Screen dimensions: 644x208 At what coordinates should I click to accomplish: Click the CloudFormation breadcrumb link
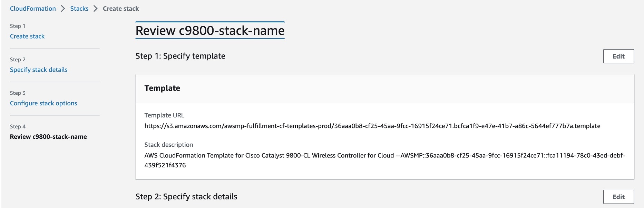point(33,9)
